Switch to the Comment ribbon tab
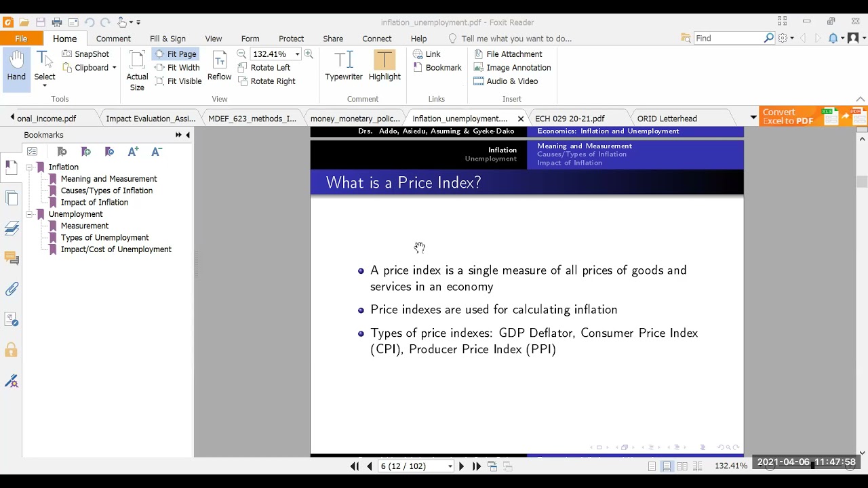868x488 pixels. [113, 39]
